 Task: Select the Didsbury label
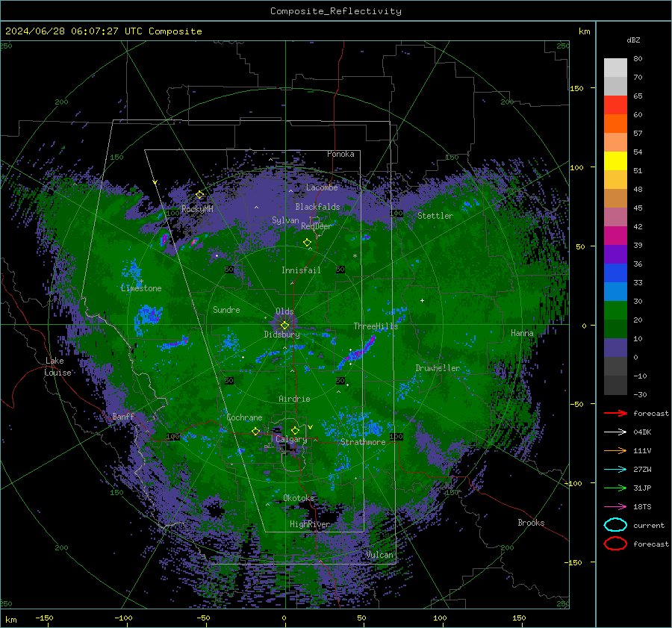point(281,335)
